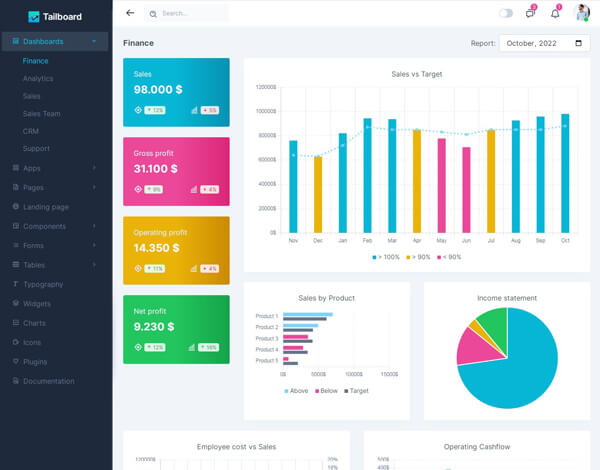Open the user profile avatar
The image size is (600, 470).
tap(582, 13)
